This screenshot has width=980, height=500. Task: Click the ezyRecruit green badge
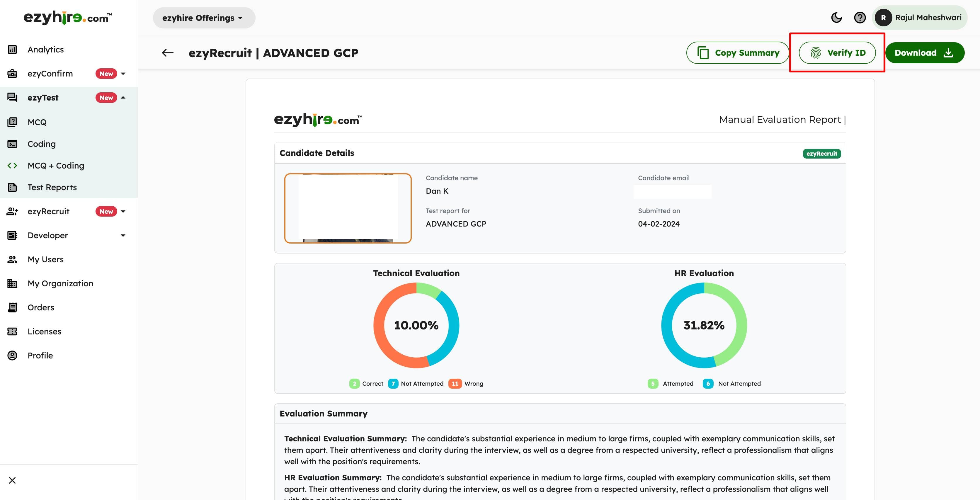[x=822, y=153]
